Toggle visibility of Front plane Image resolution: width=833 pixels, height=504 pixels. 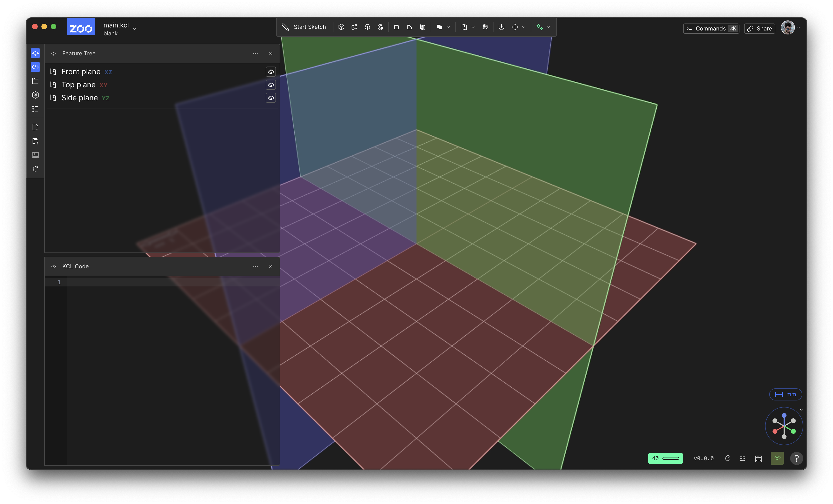[x=271, y=72]
